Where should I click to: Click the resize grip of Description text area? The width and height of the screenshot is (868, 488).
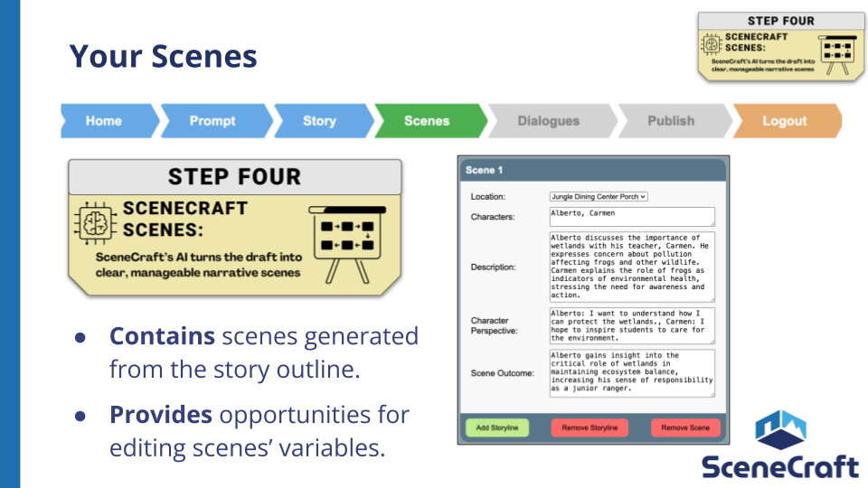712,299
